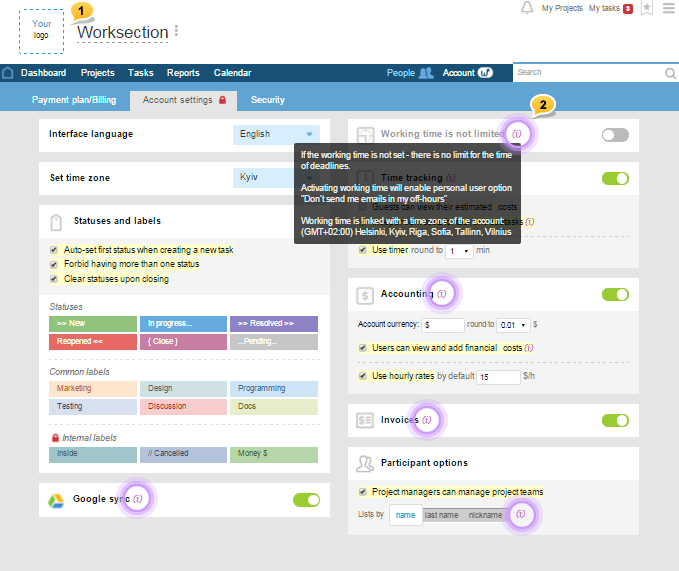Uncheck Clear statuses upon closing
Screen dimensions: 679x571
click(x=54, y=279)
